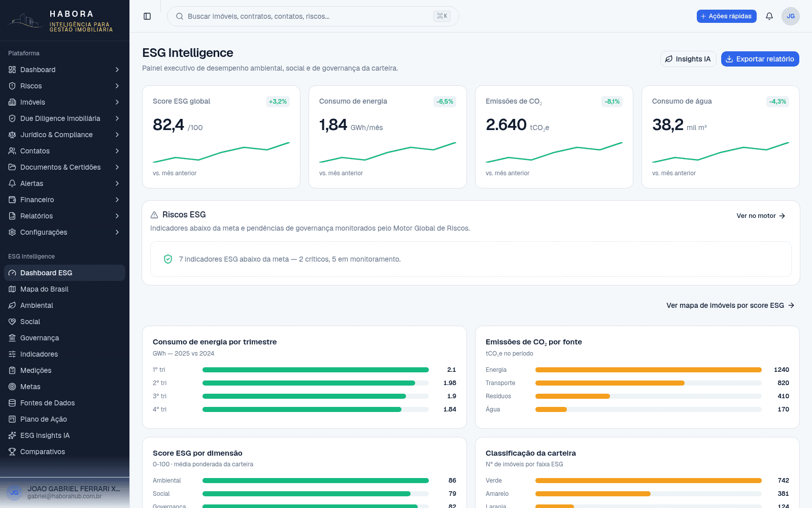Open the notifications bell

tap(769, 16)
